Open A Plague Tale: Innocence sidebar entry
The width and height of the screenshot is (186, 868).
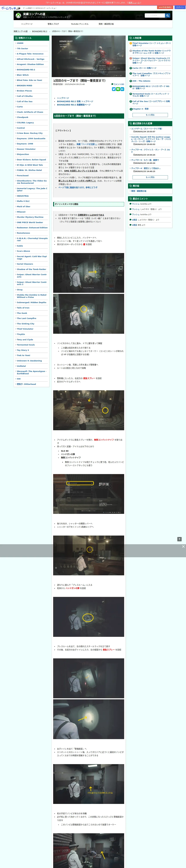point(30,54)
